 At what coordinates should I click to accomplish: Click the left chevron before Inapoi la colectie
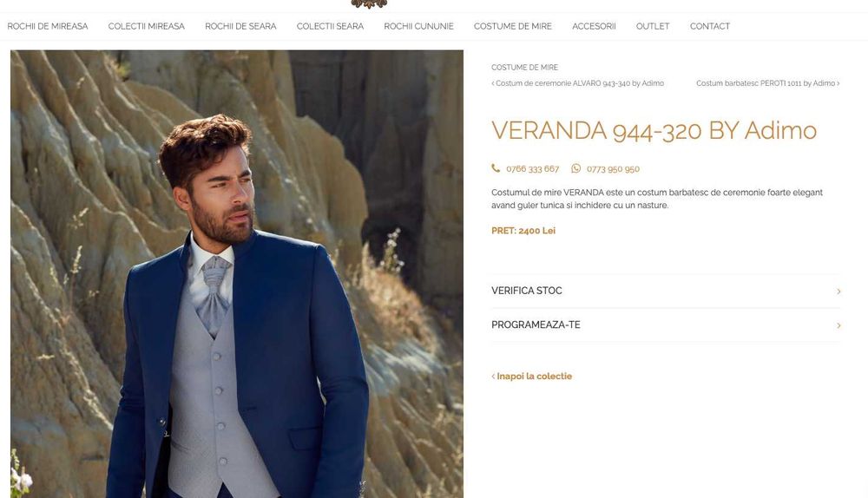[493, 377]
